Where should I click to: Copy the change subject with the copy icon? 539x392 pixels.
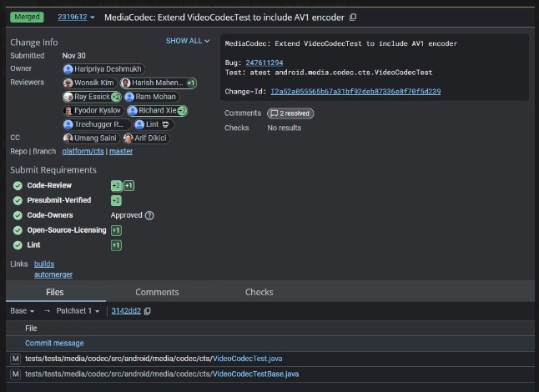click(353, 18)
